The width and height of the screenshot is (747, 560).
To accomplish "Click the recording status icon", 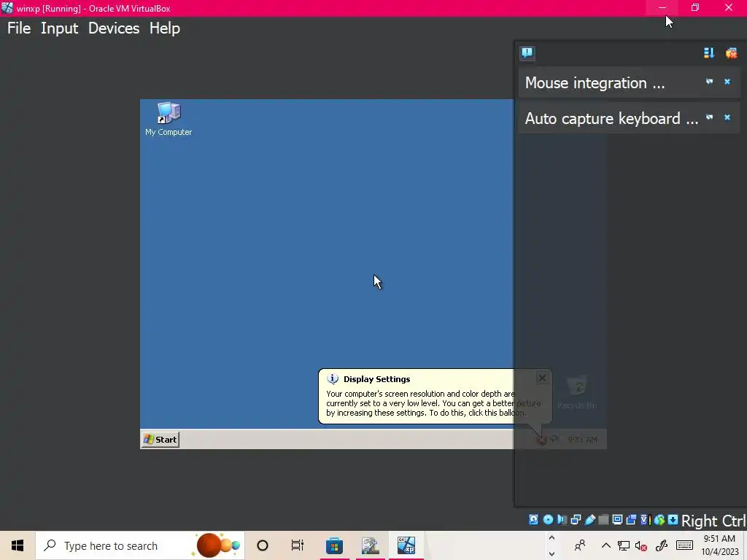I will 631,519.
